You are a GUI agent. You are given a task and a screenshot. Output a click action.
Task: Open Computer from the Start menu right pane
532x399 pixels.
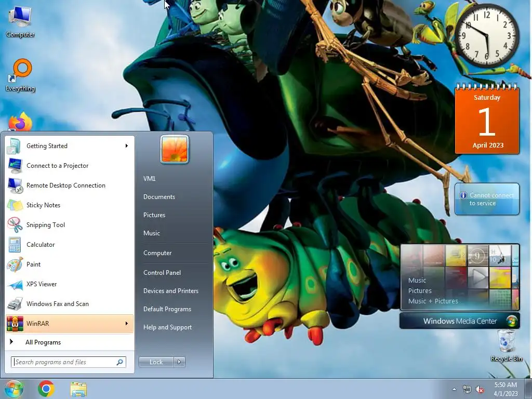(157, 253)
